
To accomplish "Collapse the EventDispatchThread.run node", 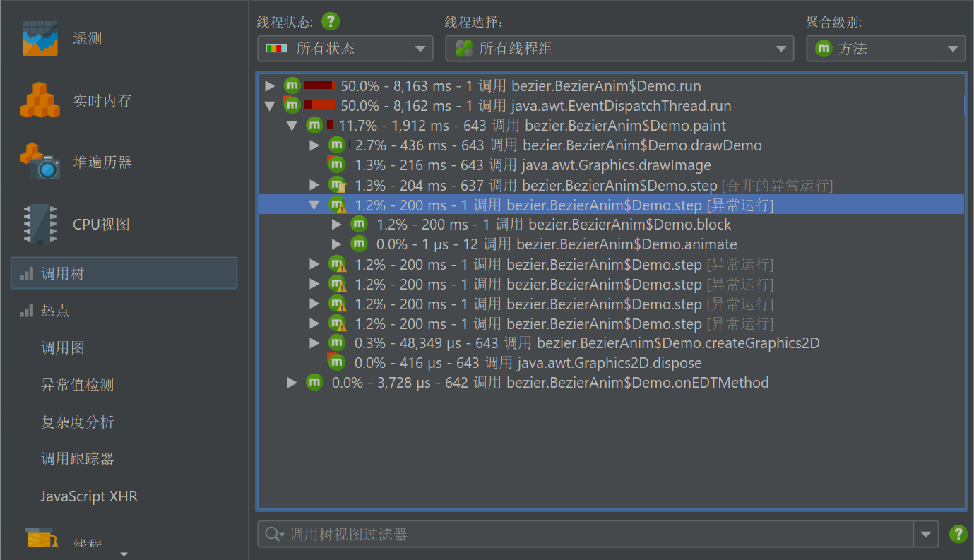I will [269, 106].
